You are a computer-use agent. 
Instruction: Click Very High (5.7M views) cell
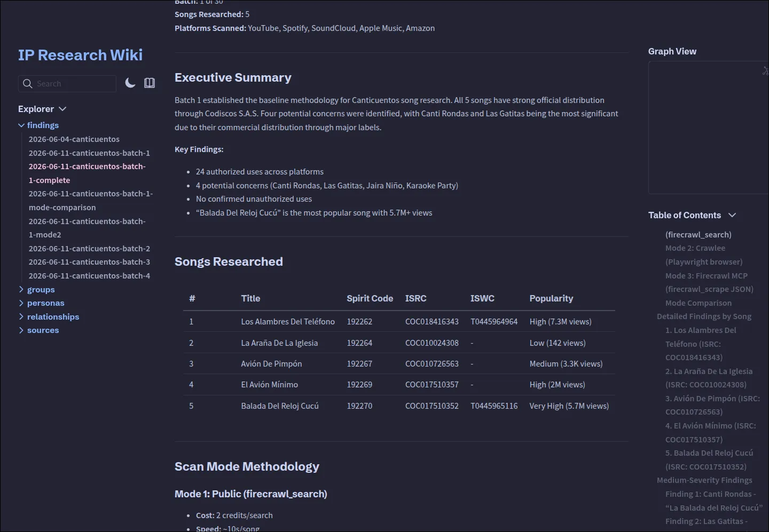tap(569, 406)
